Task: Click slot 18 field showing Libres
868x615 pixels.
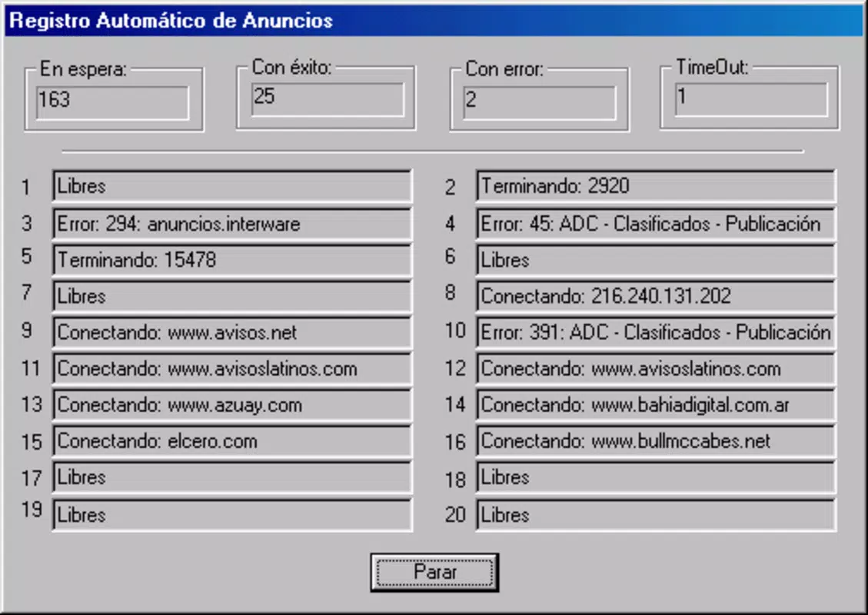Action: [x=656, y=477]
